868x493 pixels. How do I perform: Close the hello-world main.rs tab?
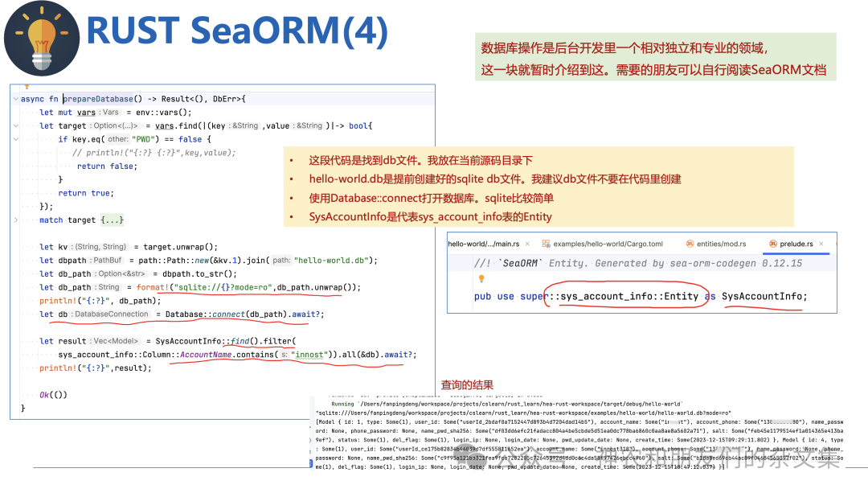(527, 244)
